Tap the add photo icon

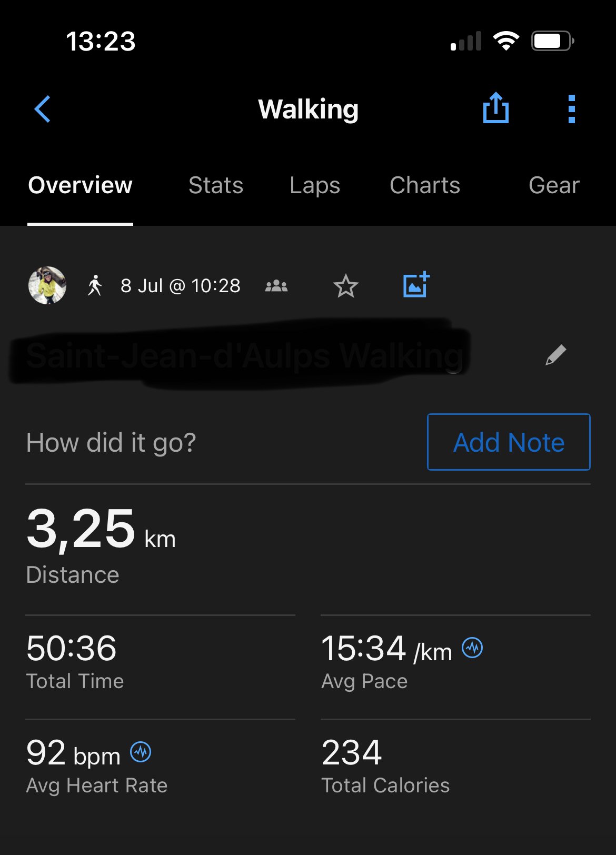coord(416,285)
